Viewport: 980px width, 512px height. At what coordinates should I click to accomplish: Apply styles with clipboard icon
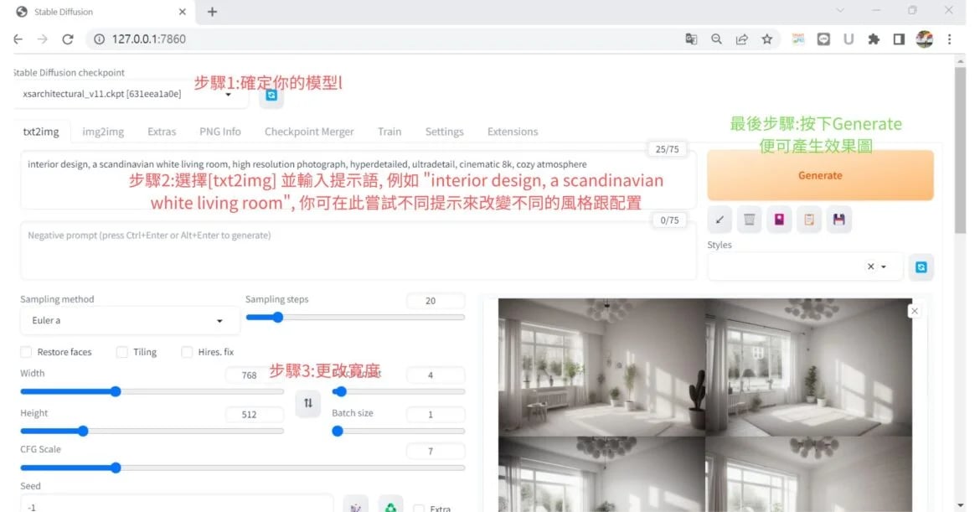(809, 220)
